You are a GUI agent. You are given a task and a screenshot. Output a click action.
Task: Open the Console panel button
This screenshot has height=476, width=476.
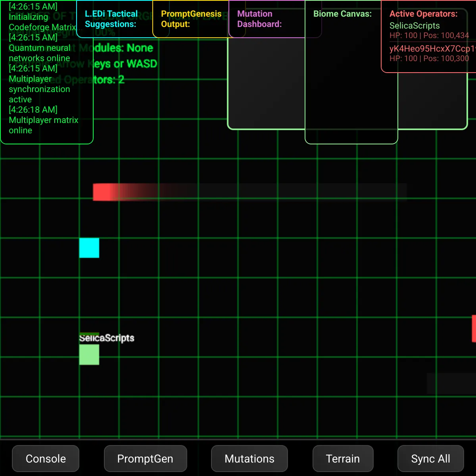coord(46,459)
